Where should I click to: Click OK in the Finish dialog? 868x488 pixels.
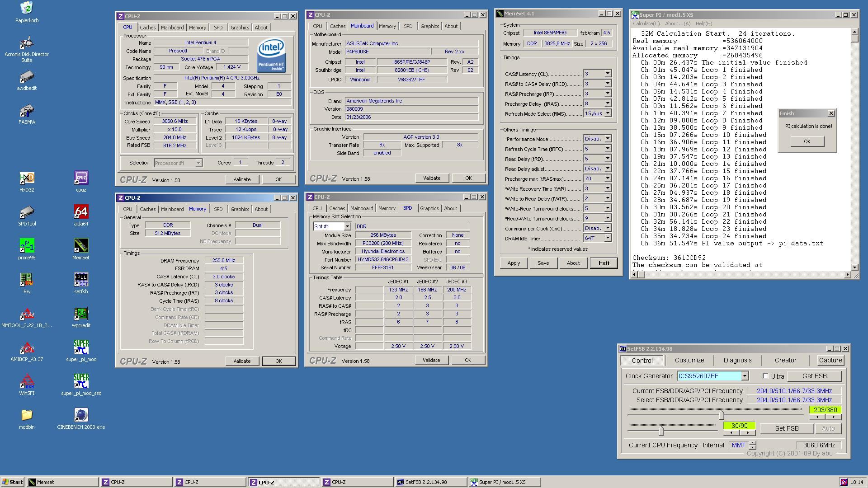tap(807, 141)
